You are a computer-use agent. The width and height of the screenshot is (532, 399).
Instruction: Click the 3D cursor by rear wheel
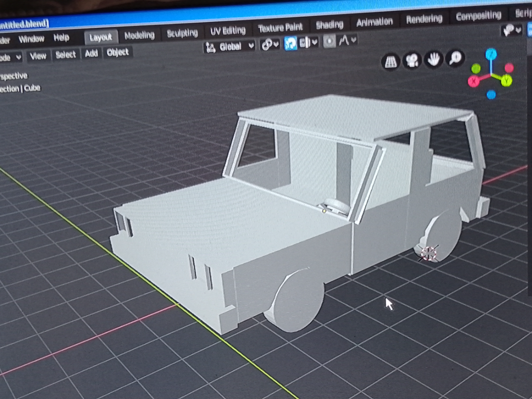[x=428, y=253]
